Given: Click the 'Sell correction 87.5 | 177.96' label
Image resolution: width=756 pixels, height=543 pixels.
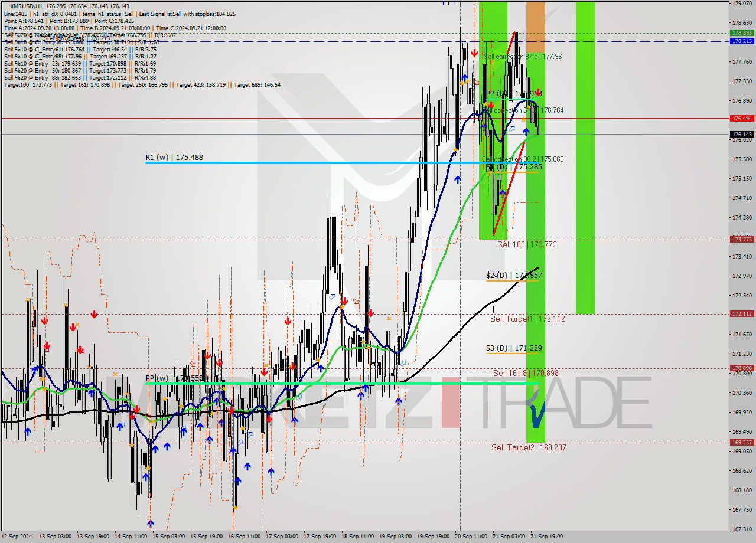Looking at the screenshot, I should tap(523, 57).
